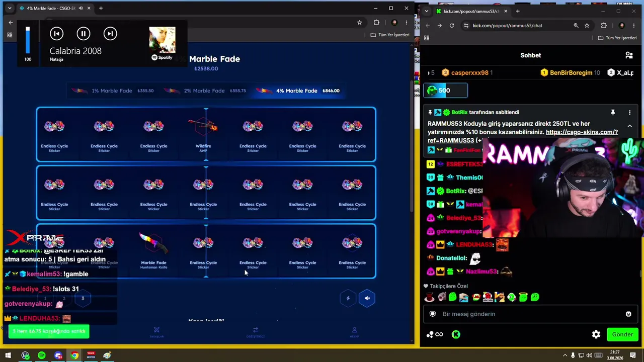Open Discord from the taskbar
This screenshot has height=362, width=644.
[58, 355]
